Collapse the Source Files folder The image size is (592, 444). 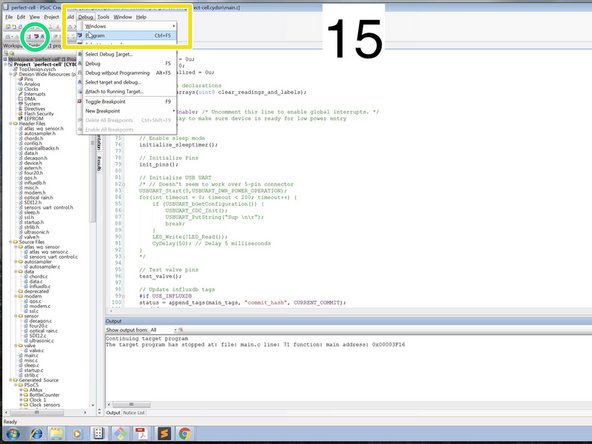click(11, 242)
